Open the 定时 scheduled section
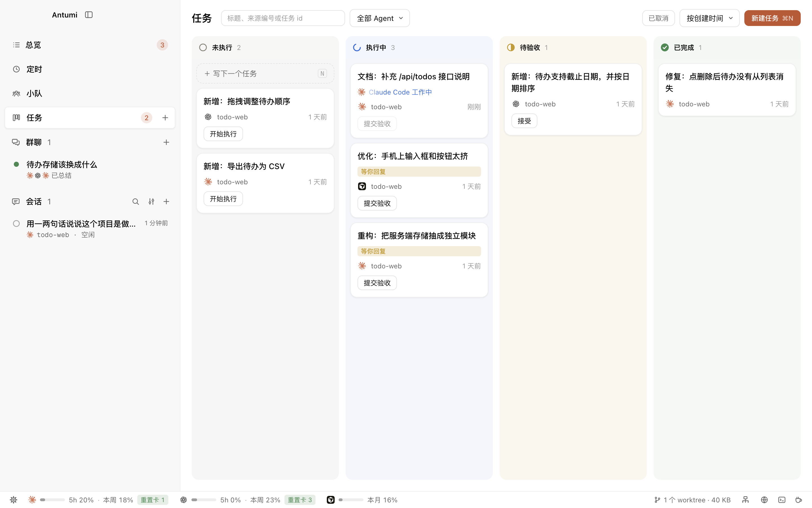 pyautogui.click(x=90, y=69)
